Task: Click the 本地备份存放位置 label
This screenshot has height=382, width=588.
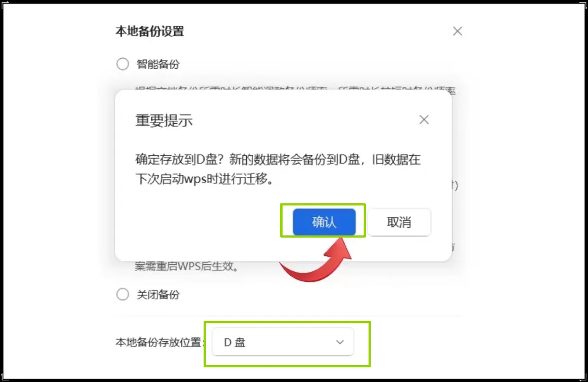Action: coord(158,342)
